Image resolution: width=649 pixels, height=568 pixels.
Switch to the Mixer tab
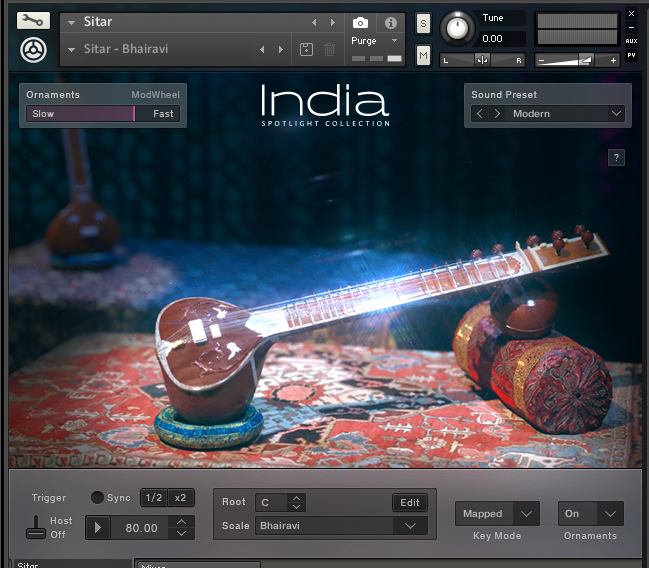(199, 565)
